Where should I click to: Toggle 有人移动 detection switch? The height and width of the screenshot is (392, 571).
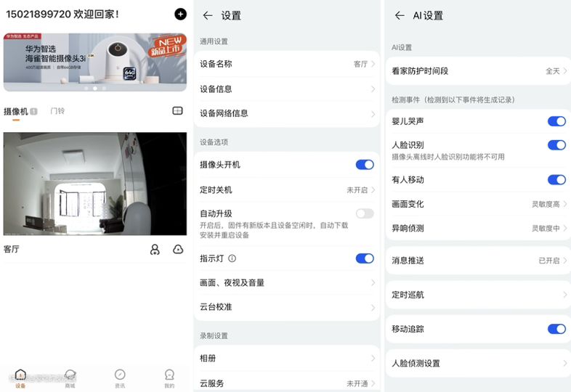point(556,180)
